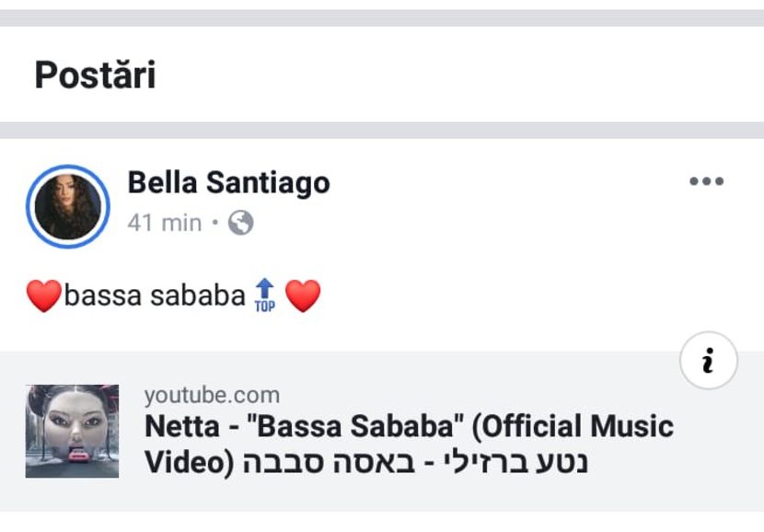
Task: Click the info "i" icon on link preview
Action: [x=708, y=363]
